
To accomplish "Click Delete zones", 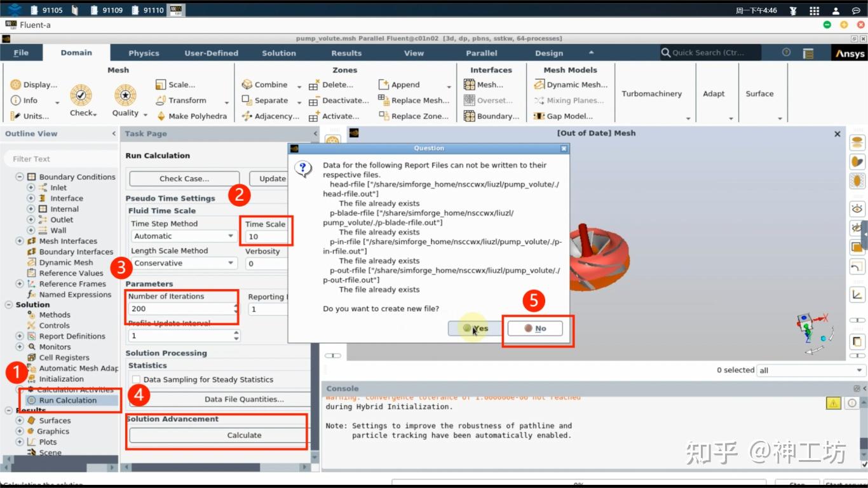I will (x=331, y=85).
